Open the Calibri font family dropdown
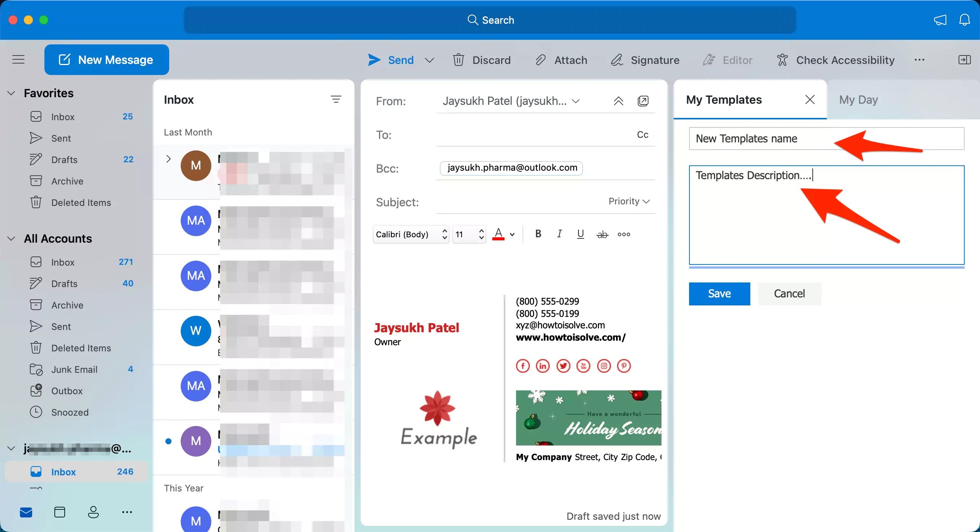 (x=410, y=234)
